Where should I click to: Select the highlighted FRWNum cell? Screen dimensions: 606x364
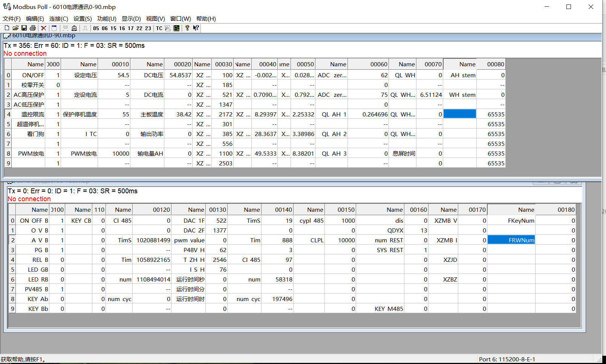[511, 240]
